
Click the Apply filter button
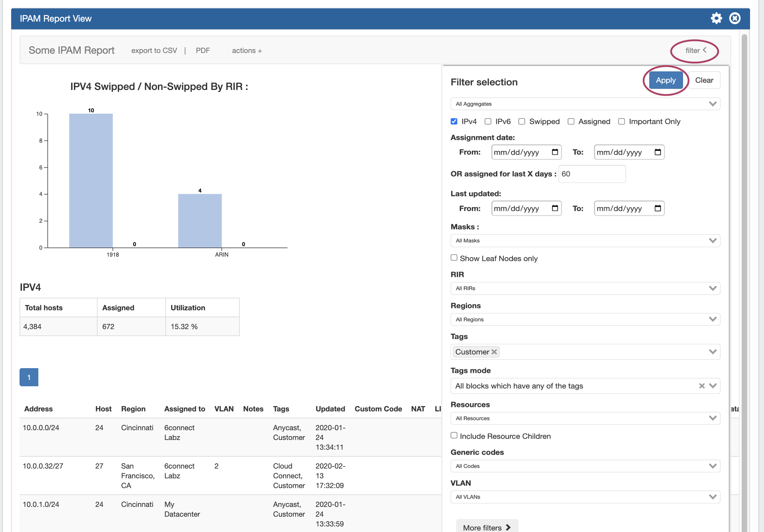point(665,81)
